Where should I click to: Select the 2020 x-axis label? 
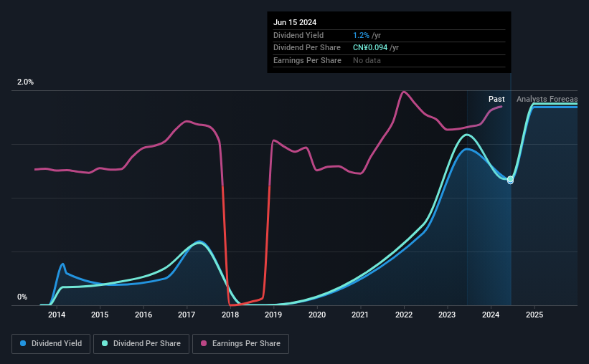point(317,315)
